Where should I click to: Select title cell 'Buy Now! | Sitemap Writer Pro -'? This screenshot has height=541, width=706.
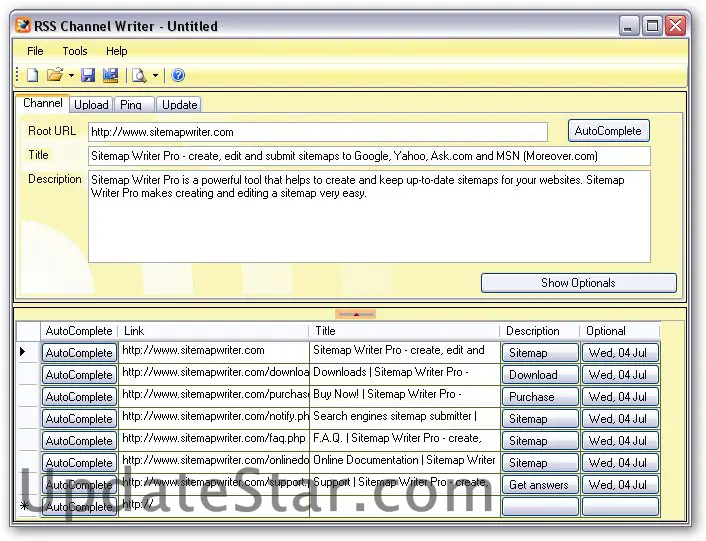pos(405,396)
